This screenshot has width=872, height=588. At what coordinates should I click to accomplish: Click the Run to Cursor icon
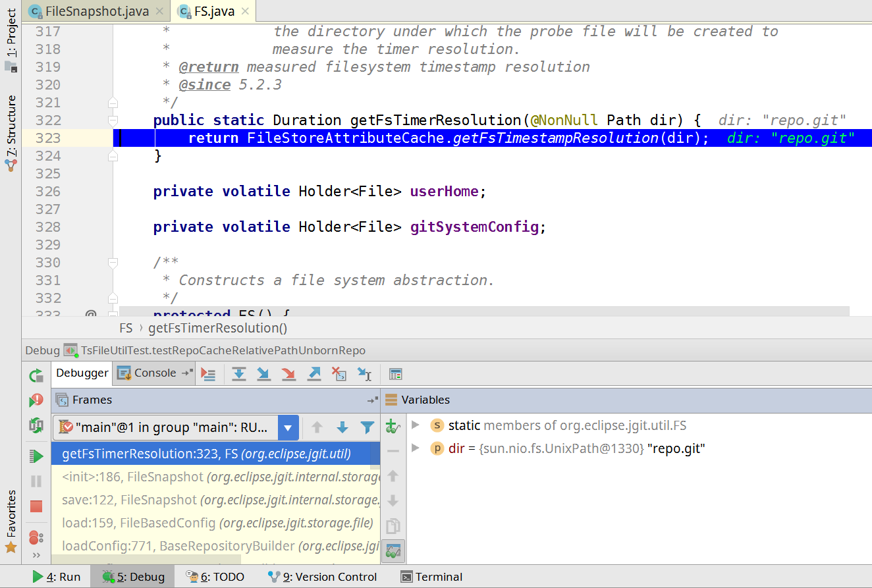coord(364,374)
